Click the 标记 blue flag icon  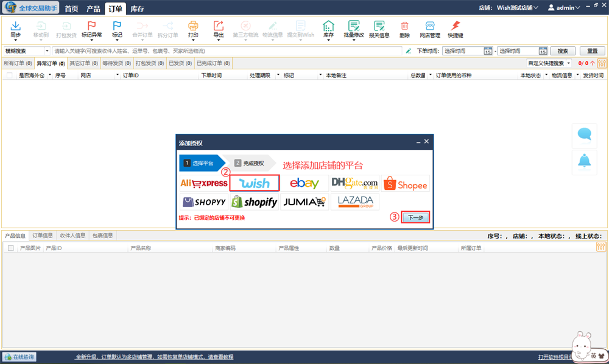[117, 26]
